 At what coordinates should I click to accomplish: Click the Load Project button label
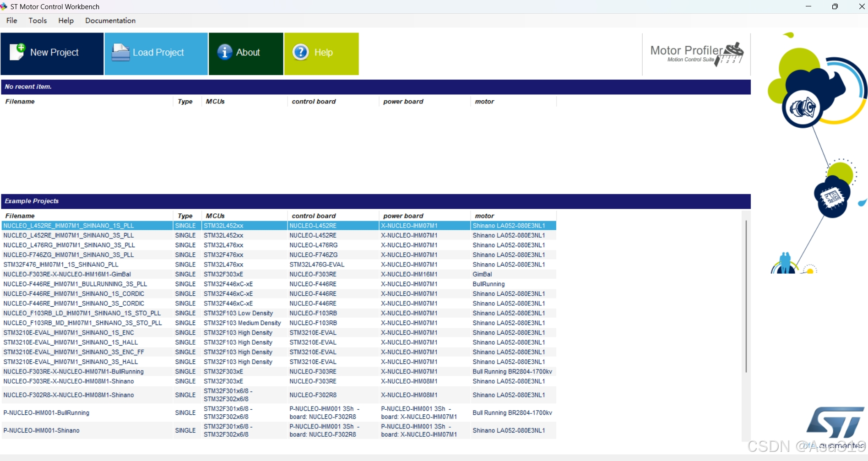pyautogui.click(x=158, y=53)
